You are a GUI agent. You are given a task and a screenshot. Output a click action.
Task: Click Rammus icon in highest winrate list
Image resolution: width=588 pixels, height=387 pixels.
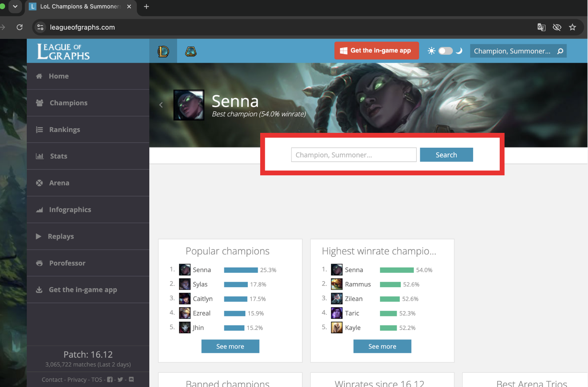[x=337, y=284]
